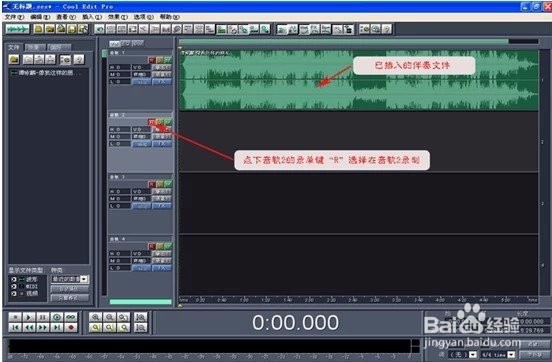Select the accompaniment waveform clip in track 1

click(358, 80)
